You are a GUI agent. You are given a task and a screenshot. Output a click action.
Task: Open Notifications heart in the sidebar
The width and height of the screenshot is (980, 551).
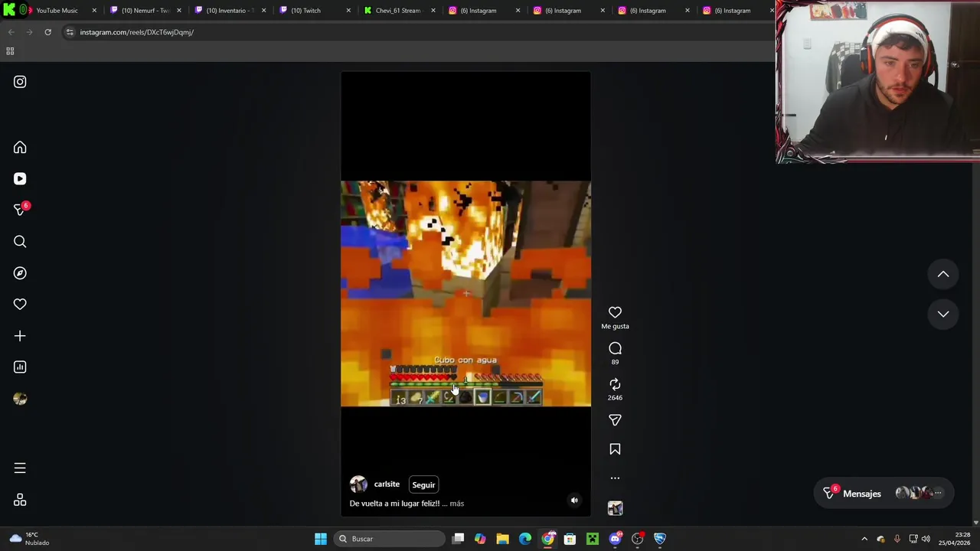20,305
